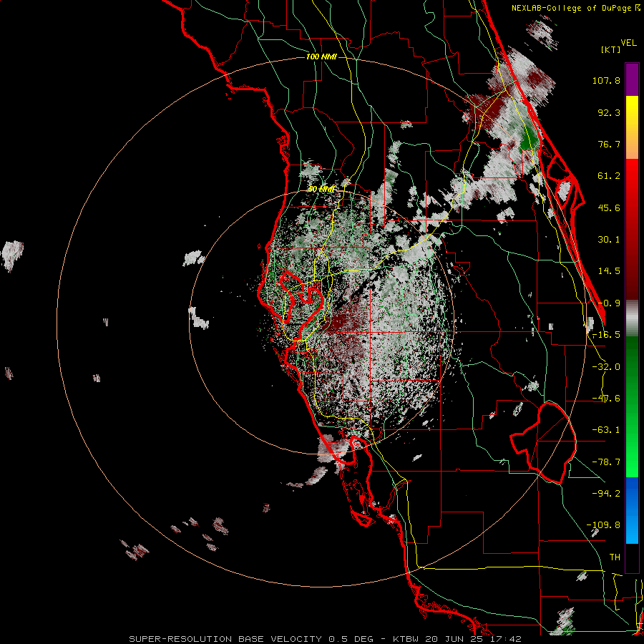Image resolution: width=644 pixels, height=644 pixels.
Task: Click the 61.2 velocity value
Action: pyautogui.click(x=609, y=176)
